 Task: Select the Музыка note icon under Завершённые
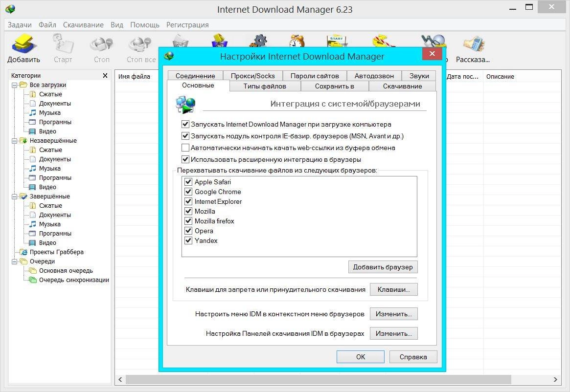coord(33,224)
